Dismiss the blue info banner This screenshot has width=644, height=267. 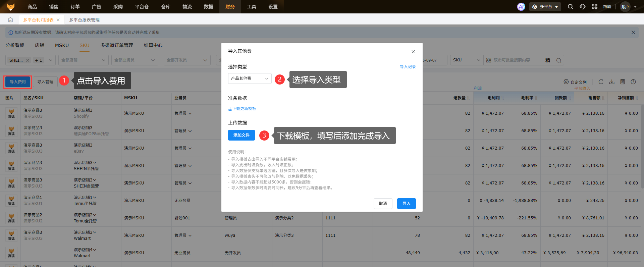[633, 33]
